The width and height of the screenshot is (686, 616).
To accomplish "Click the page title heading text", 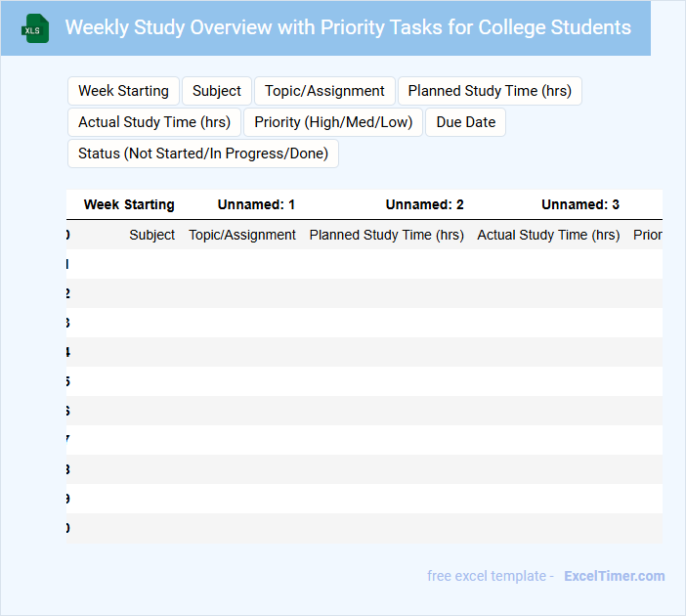I will 348,27.
